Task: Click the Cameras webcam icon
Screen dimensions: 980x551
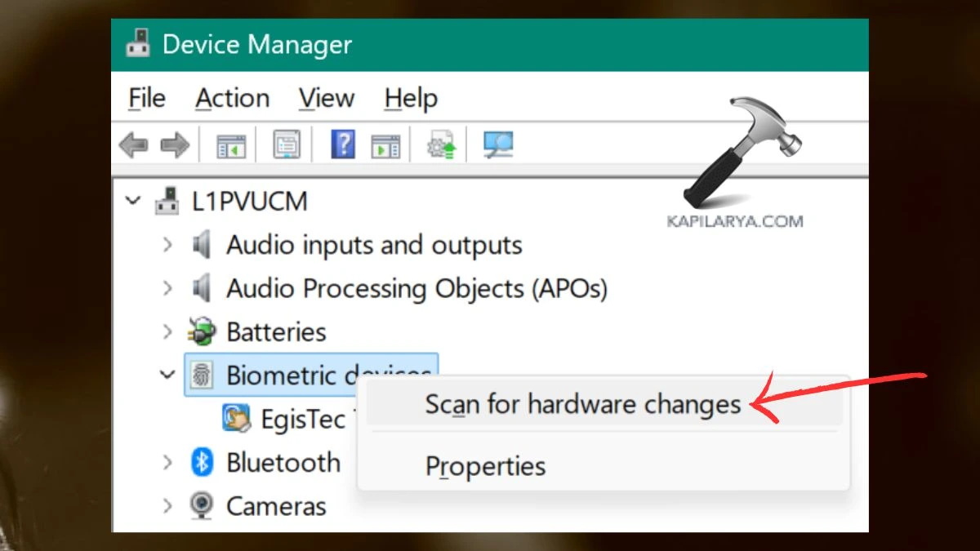Action: (x=201, y=505)
